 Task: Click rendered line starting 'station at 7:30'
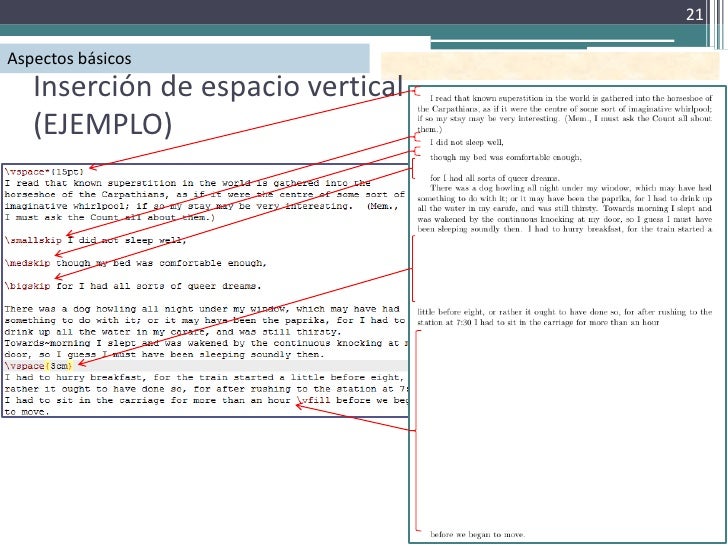point(539,322)
